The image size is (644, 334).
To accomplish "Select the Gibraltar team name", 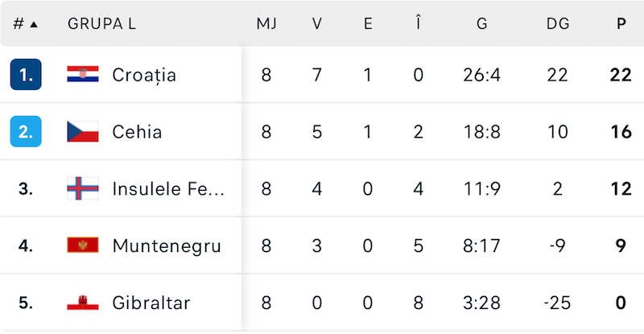I will pos(151,303).
